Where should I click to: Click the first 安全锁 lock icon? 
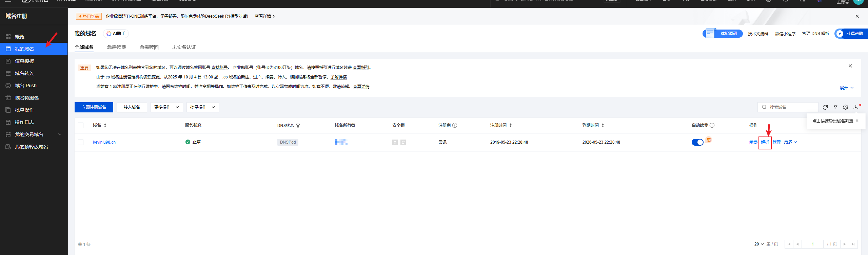[x=395, y=142]
